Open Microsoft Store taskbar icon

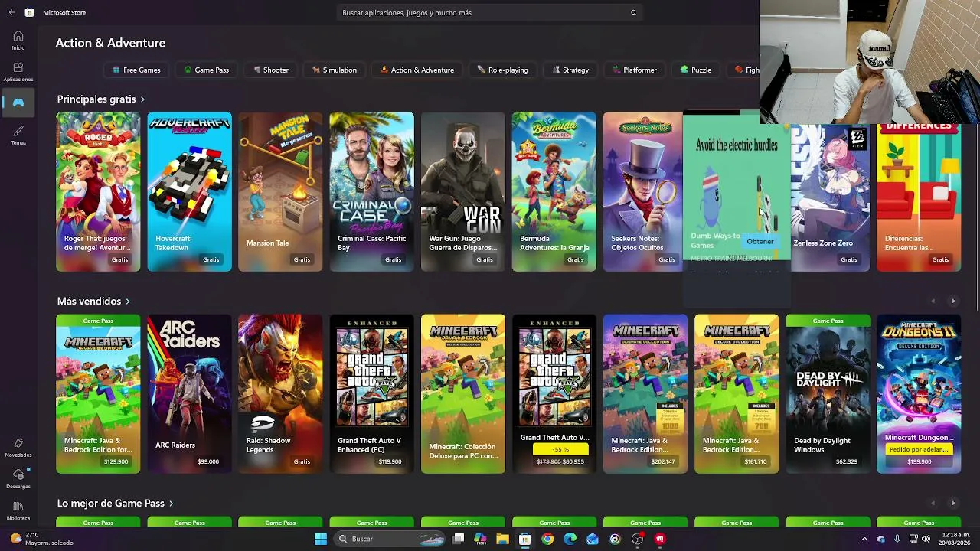coord(524,539)
